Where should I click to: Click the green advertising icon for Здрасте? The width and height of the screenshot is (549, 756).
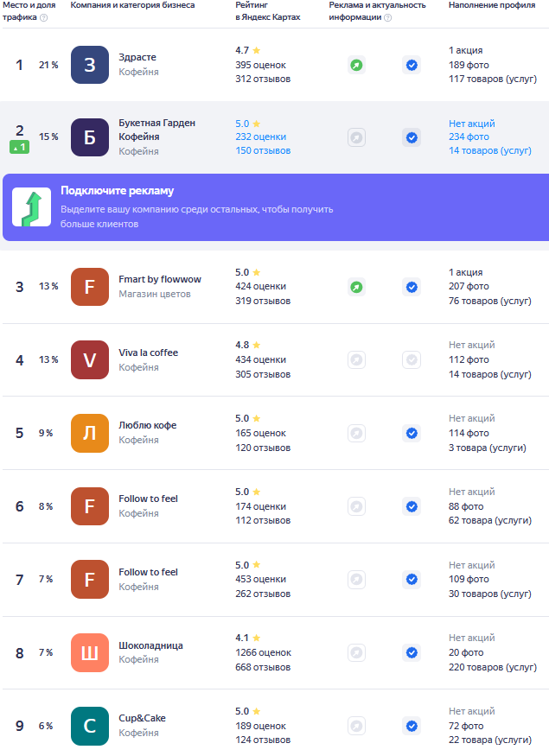point(356,65)
